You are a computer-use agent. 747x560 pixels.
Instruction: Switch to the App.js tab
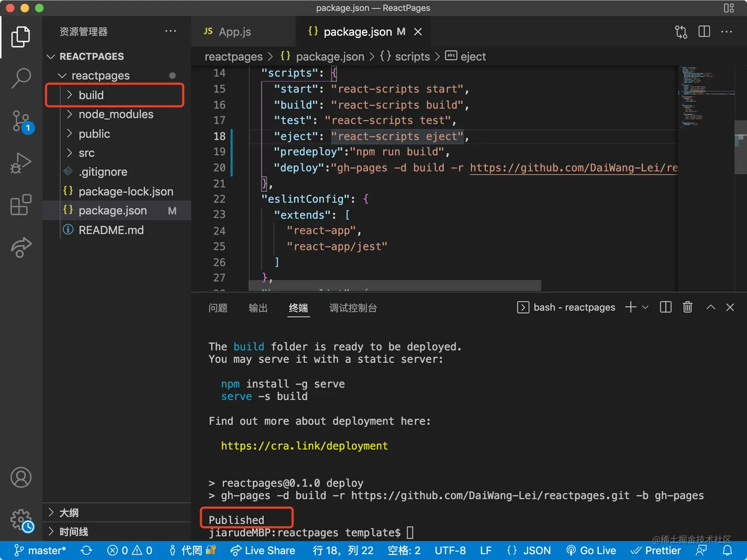(243, 32)
